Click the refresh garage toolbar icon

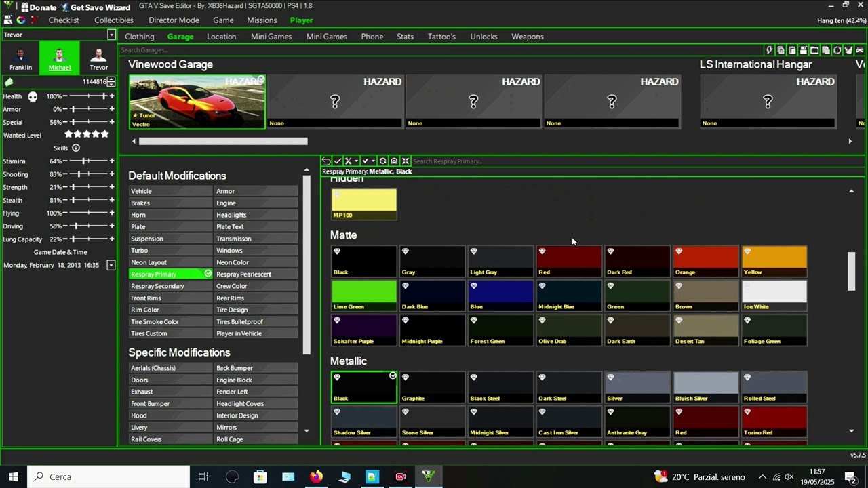point(837,50)
